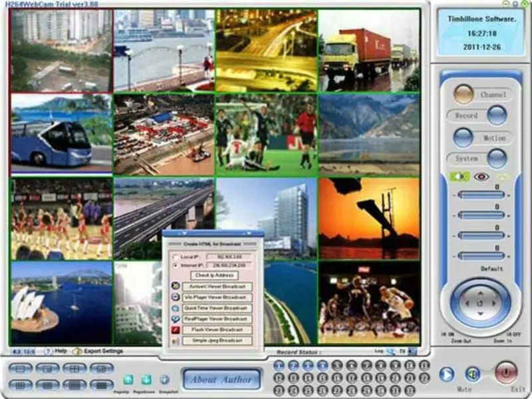Click the red Exit power button
The image size is (532, 399).
click(x=506, y=372)
